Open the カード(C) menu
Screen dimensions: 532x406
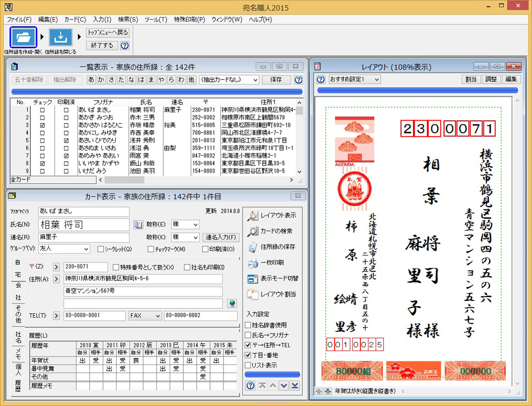(x=75, y=19)
